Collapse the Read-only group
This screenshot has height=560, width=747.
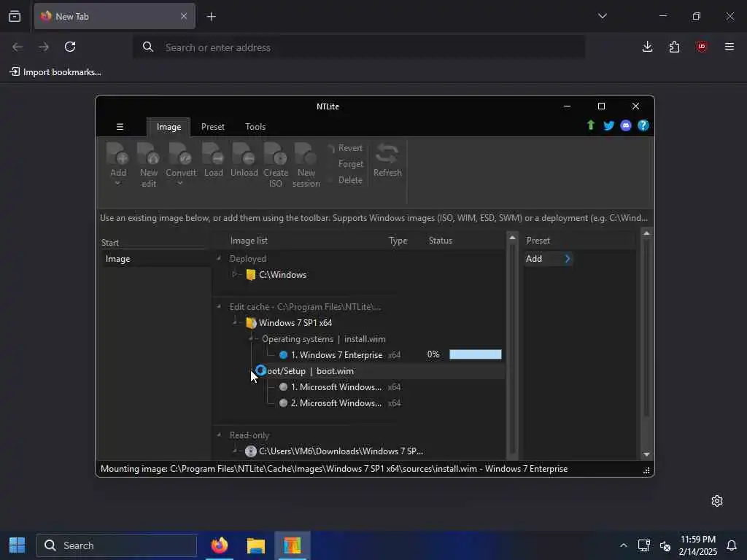click(x=219, y=435)
